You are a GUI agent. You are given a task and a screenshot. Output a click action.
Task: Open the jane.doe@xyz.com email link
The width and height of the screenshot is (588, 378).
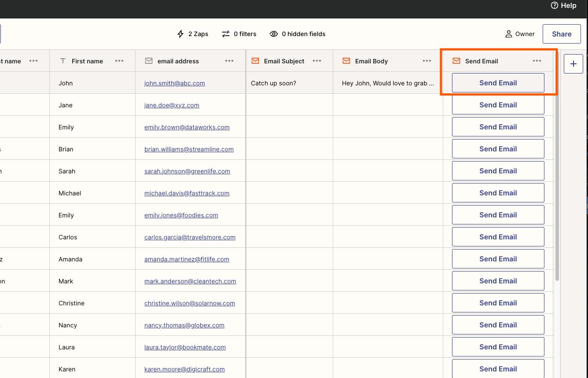(x=171, y=105)
